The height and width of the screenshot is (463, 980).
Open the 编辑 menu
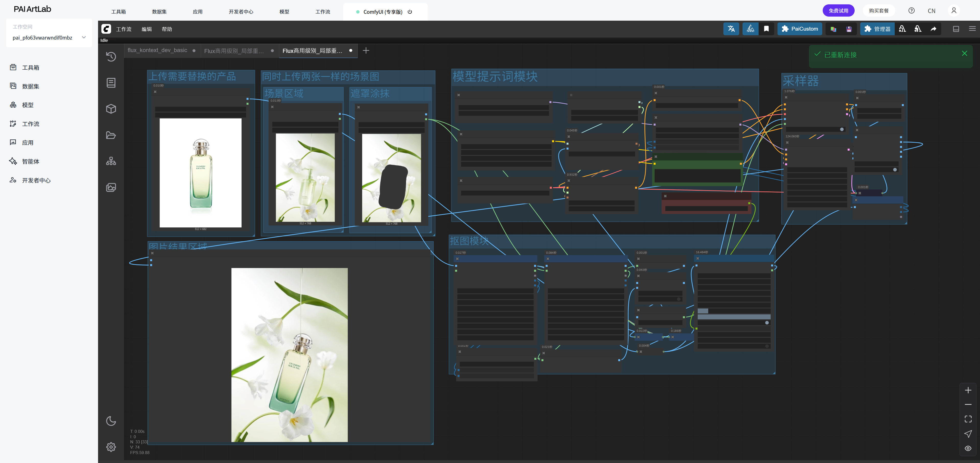(147, 29)
